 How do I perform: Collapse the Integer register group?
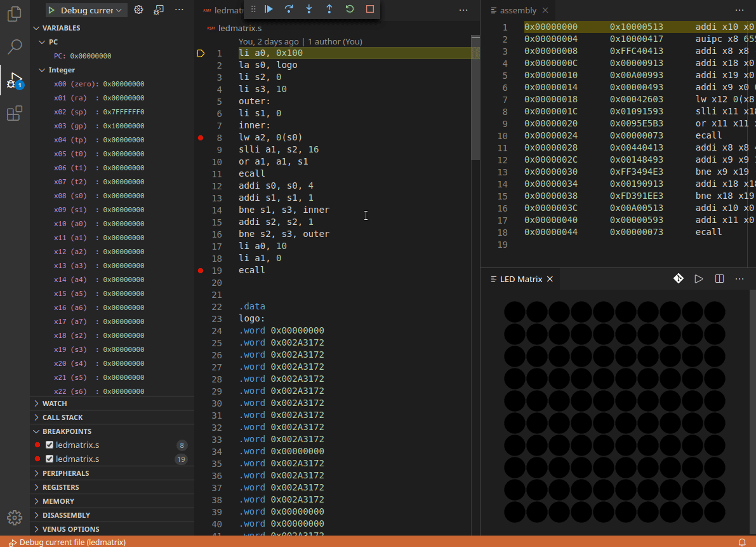point(112,70)
